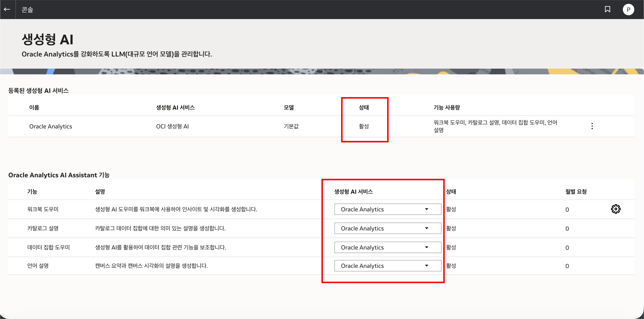Click the 모델 column header
This screenshot has width=644, height=319.
(x=289, y=107)
